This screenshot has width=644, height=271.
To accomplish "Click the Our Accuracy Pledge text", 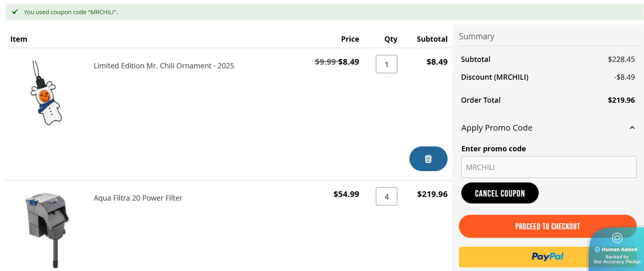I will click(617, 262).
